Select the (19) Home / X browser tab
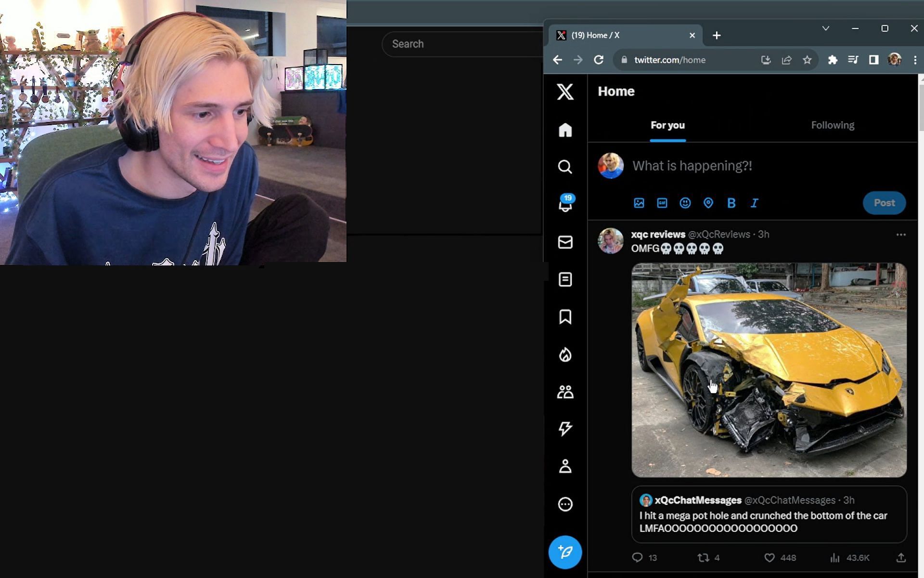924x578 pixels. (x=626, y=35)
